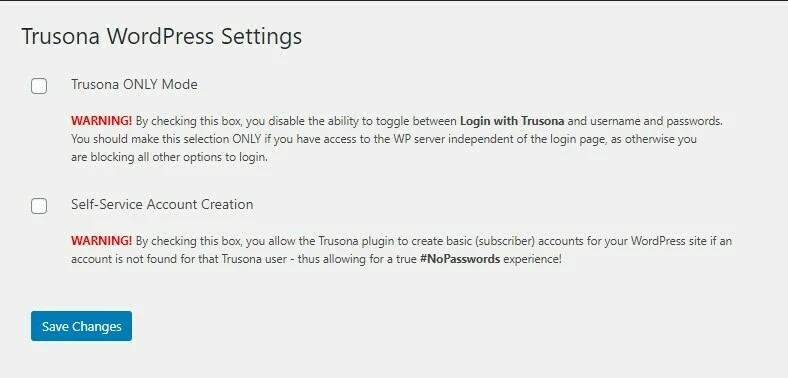The image size is (788, 378).
Task: Click the Save Changes button
Action: click(x=81, y=326)
